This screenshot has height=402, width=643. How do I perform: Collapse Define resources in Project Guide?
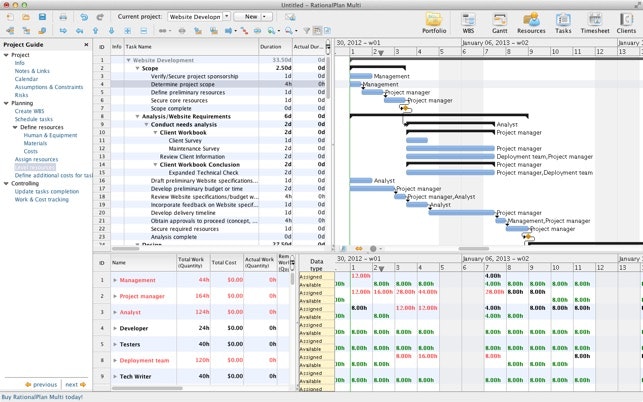pos(15,128)
